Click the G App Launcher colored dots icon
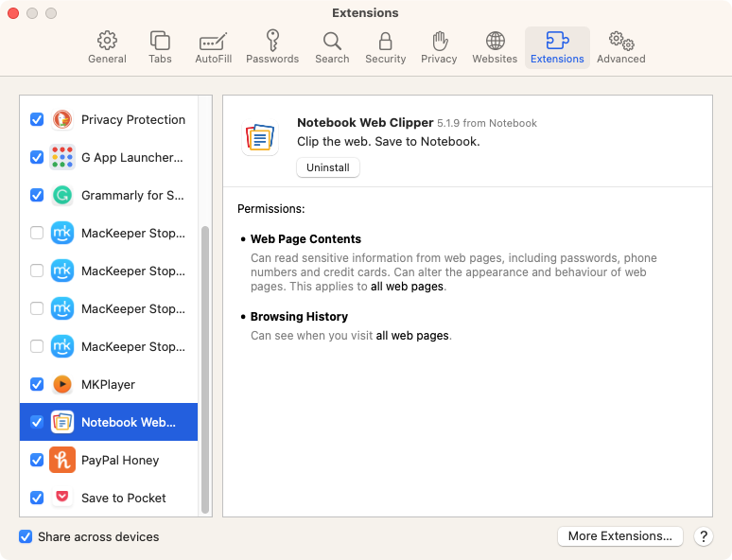The height and width of the screenshot is (560, 732). tap(62, 157)
